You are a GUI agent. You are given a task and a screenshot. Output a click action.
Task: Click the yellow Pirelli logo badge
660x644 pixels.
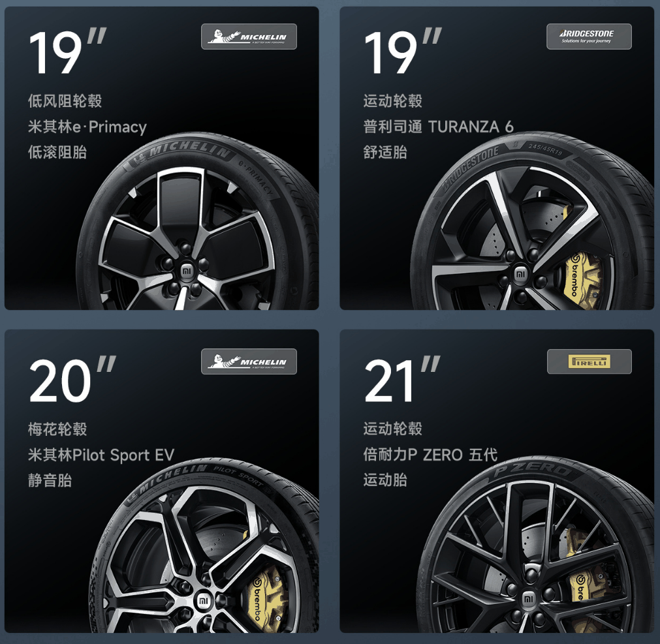pyautogui.click(x=589, y=361)
